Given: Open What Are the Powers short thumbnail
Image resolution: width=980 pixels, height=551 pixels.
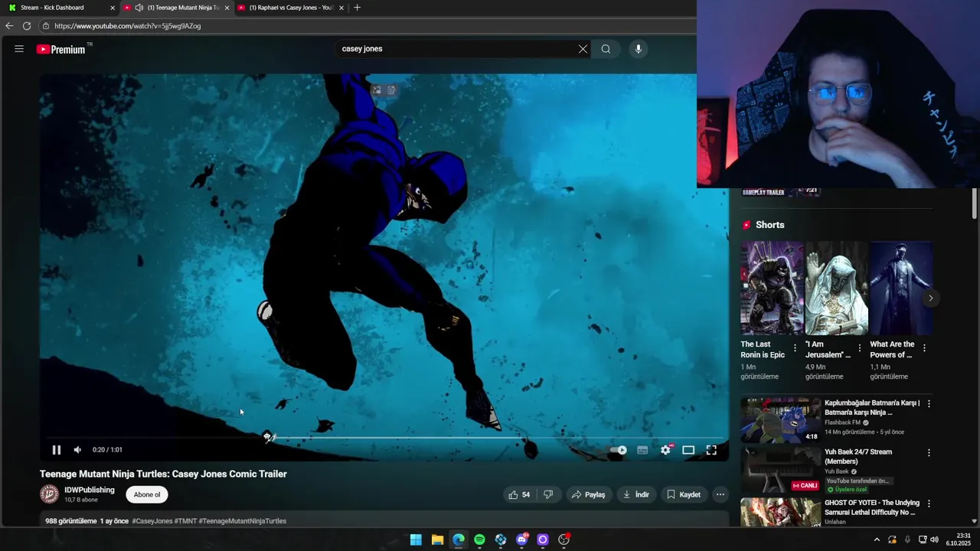Looking at the screenshot, I should 901,288.
